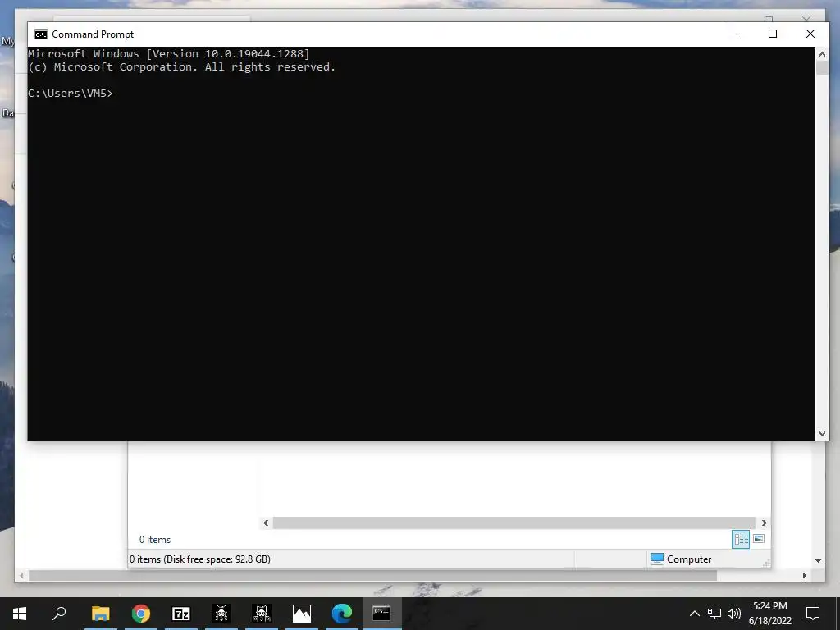Minimize the Command Prompt window
This screenshot has height=630, width=840.
(736, 34)
